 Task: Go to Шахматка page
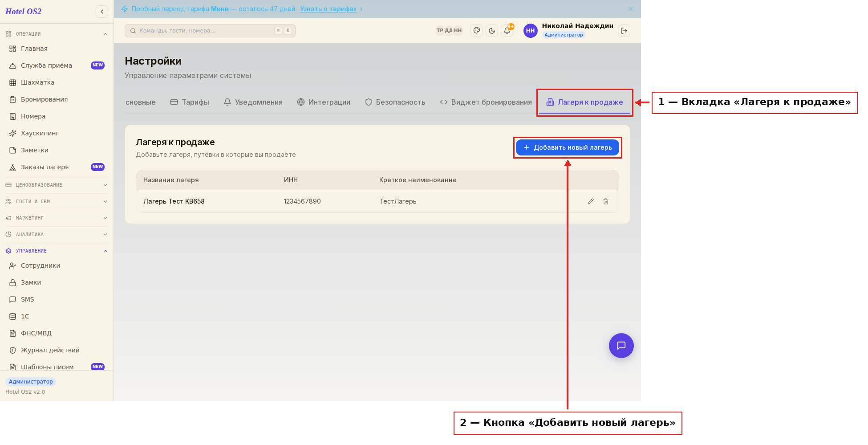click(57, 82)
